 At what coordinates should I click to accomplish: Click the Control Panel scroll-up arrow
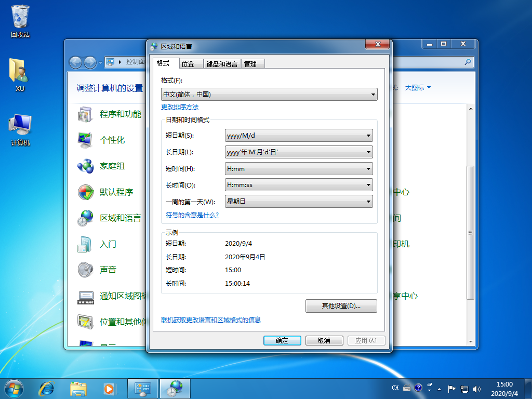470,109
